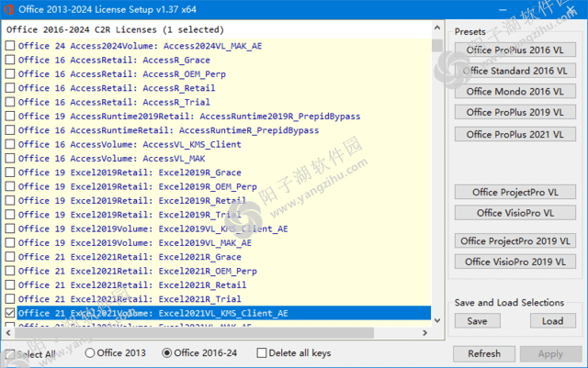
Task: Click the Apply button
Action: pos(551,353)
